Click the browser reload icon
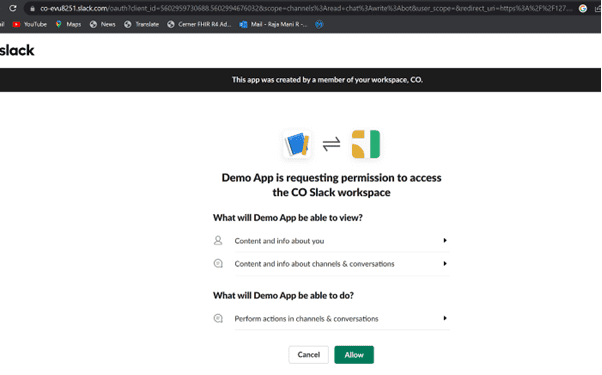 click(13, 8)
